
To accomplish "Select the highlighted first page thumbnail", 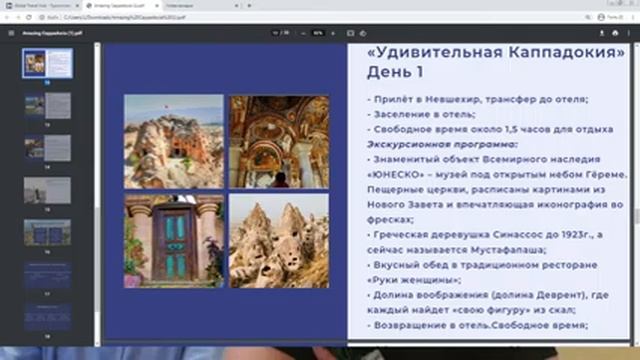I will click(x=47, y=63).
